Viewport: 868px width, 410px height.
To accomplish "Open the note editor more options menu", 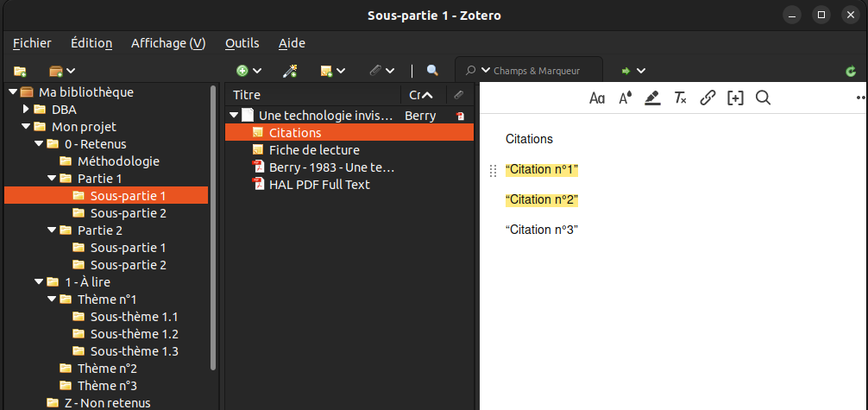I will tap(861, 98).
